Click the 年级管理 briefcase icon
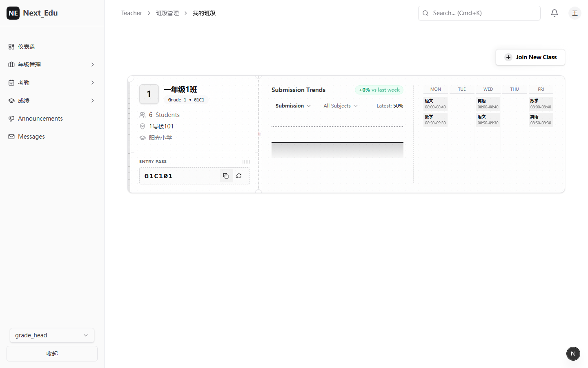This screenshot has height=368, width=588. (x=11, y=65)
